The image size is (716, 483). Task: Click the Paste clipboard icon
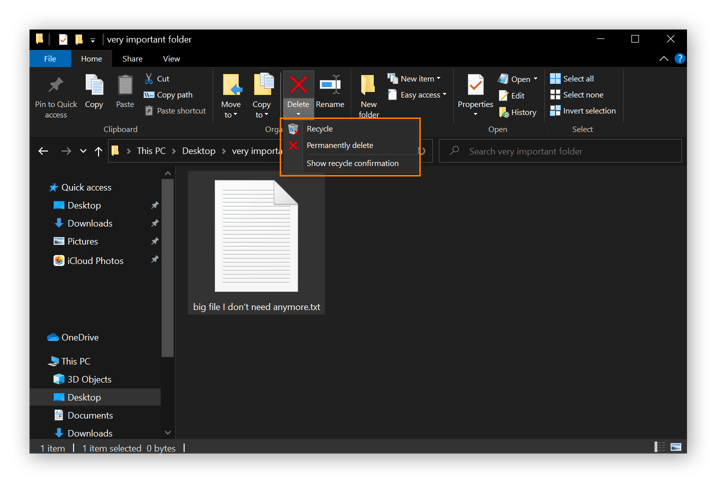(x=125, y=86)
